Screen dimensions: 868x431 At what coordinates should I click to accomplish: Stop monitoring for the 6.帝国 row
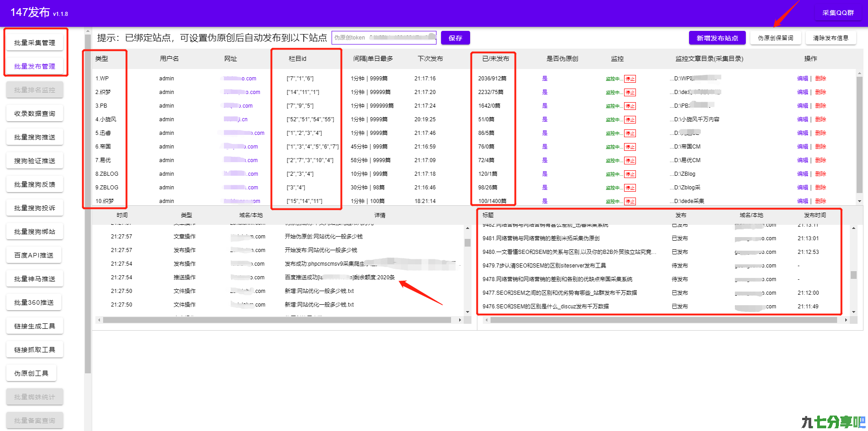[630, 147]
